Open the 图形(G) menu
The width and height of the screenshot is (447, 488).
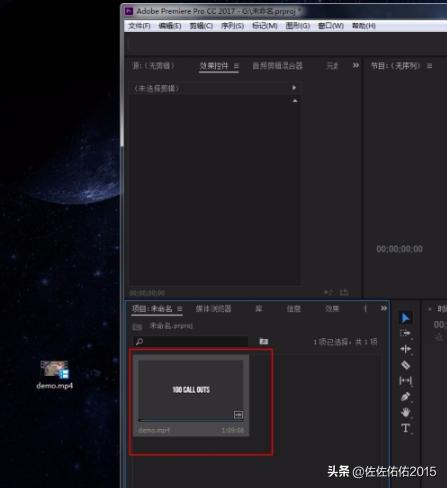pyautogui.click(x=297, y=26)
